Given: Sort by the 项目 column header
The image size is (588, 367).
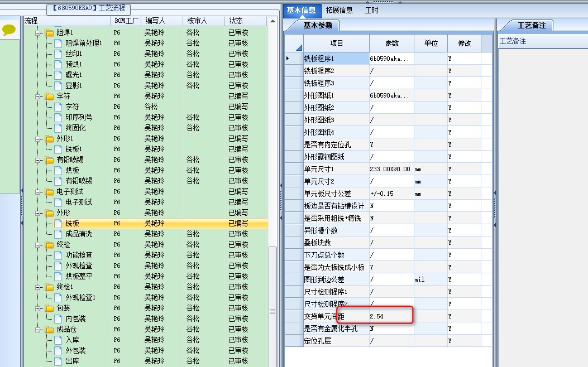Looking at the screenshot, I should 336,43.
